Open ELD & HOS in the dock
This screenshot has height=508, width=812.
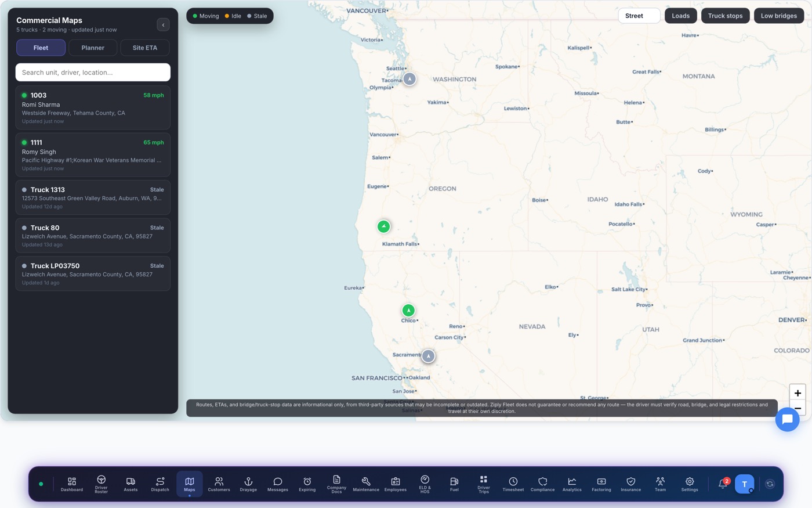tap(425, 484)
